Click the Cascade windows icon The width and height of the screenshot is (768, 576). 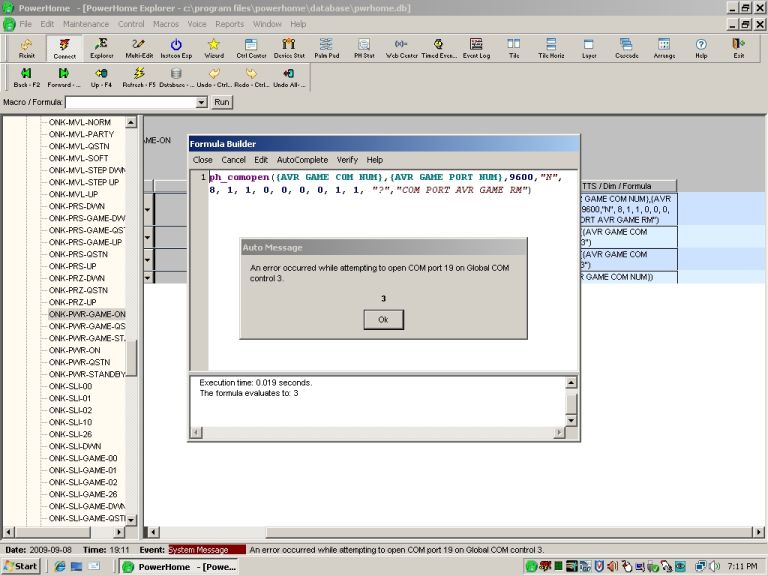point(626,48)
